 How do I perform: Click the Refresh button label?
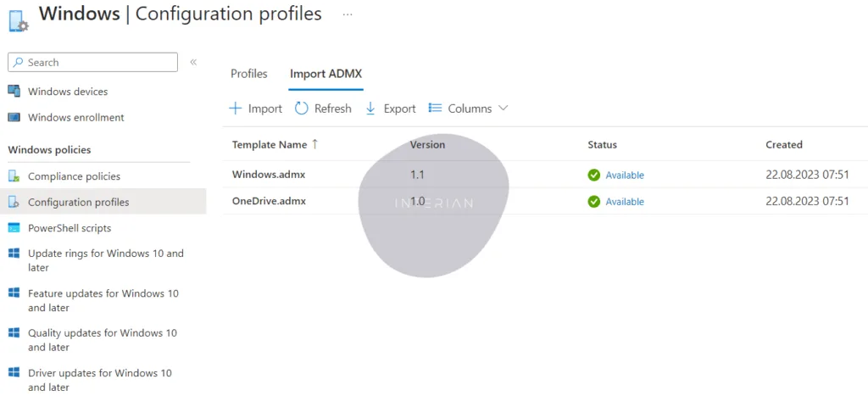pyautogui.click(x=332, y=109)
